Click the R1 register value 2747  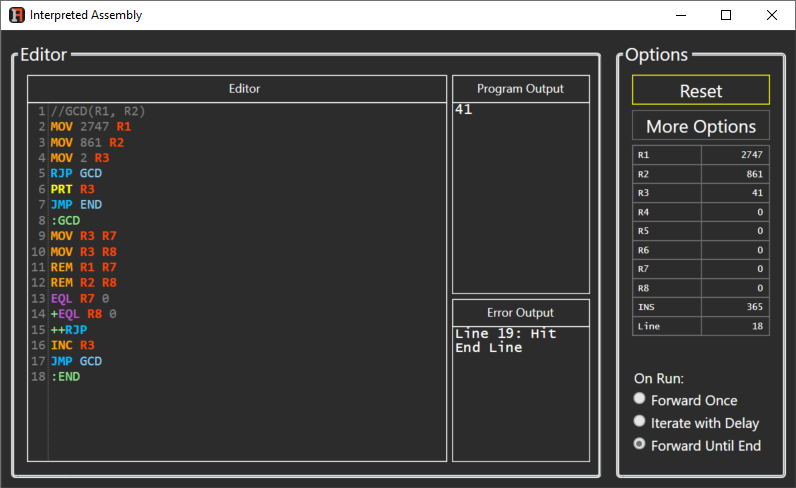735,155
